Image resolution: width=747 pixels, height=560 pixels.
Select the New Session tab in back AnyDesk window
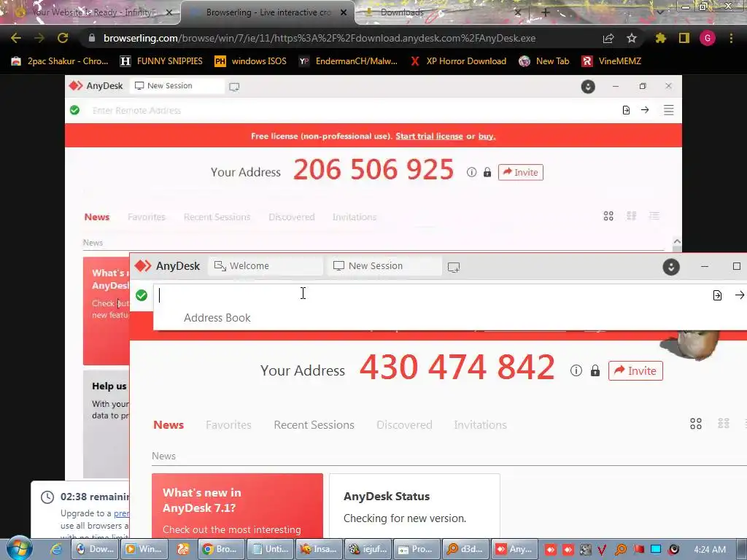tap(177, 86)
